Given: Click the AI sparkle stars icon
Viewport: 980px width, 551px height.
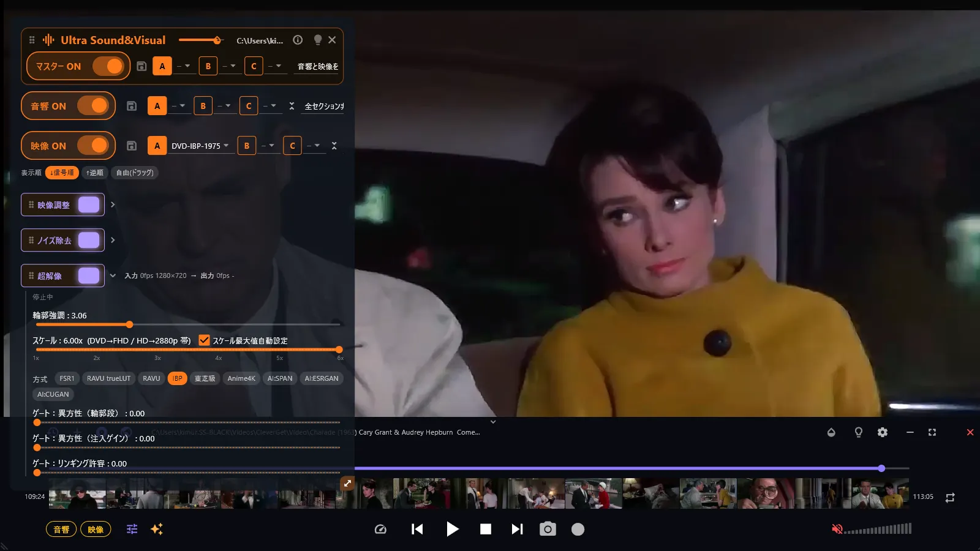Looking at the screenshot, I should click(157, 529).
